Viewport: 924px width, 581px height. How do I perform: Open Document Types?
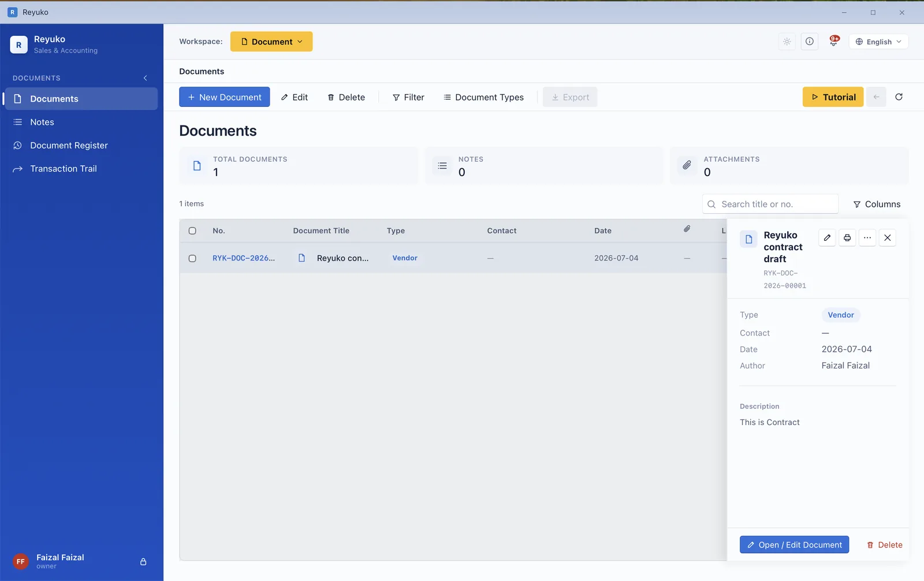(484, 97)
